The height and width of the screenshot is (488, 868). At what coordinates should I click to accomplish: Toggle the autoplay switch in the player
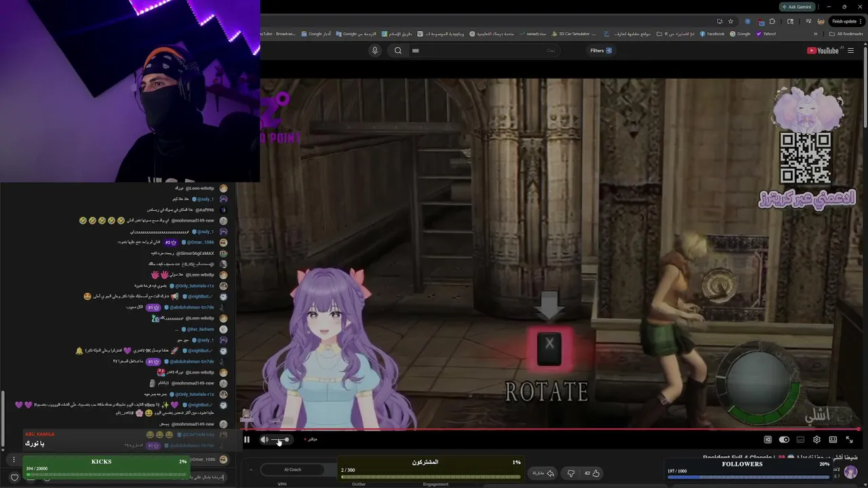784,440
